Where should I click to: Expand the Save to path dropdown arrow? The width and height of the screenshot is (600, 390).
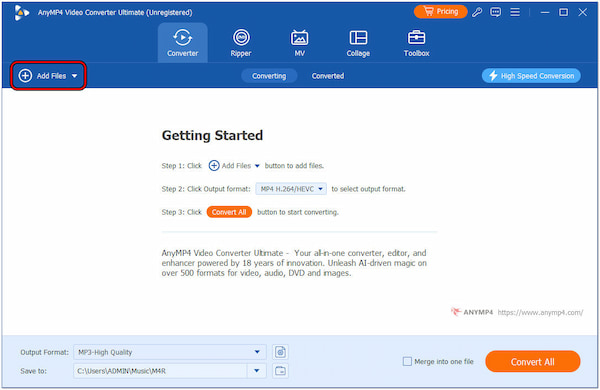257,371
